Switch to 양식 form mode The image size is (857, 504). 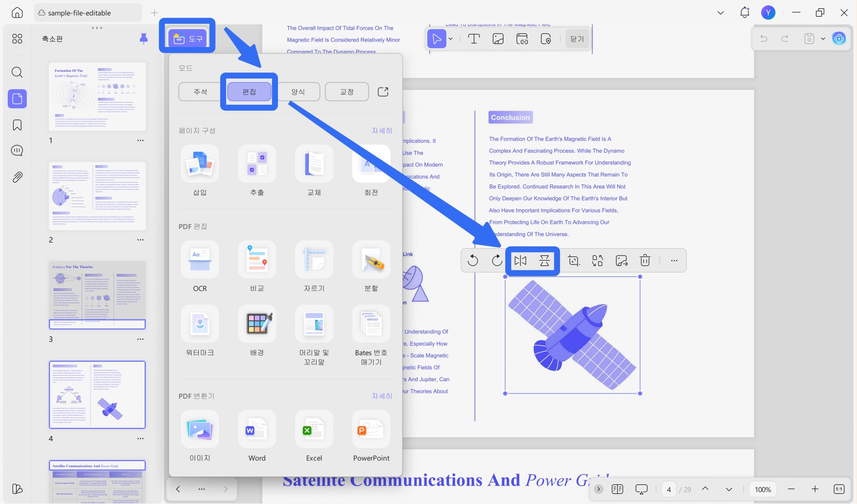298,91
